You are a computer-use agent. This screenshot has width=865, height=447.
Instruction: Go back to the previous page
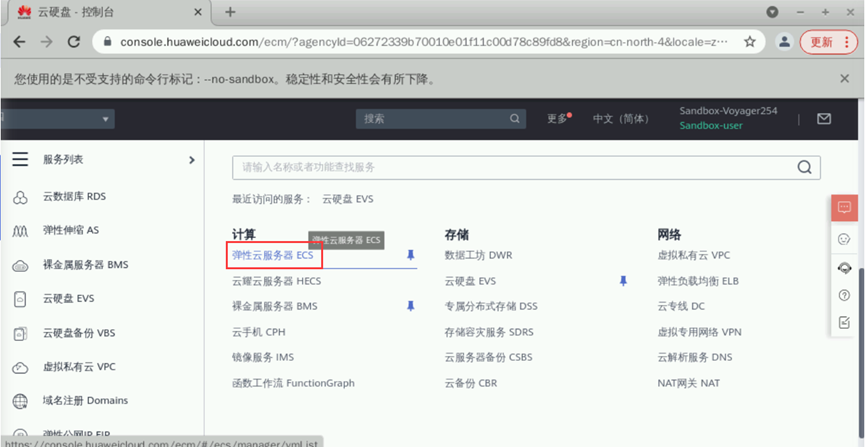(x=19, y=42)
